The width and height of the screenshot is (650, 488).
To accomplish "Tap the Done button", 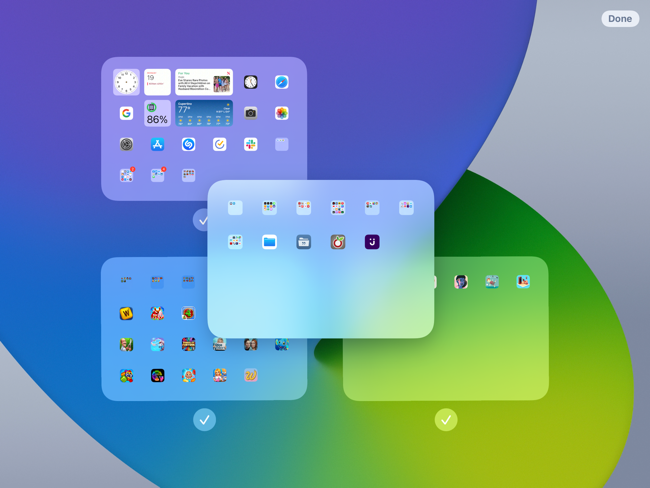I will click(620, 19).
